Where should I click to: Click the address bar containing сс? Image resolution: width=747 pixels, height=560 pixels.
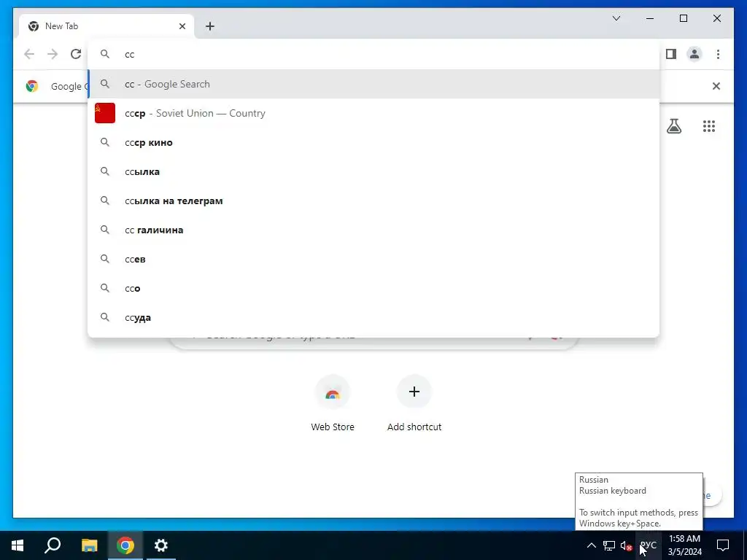[x=373, y=54]
